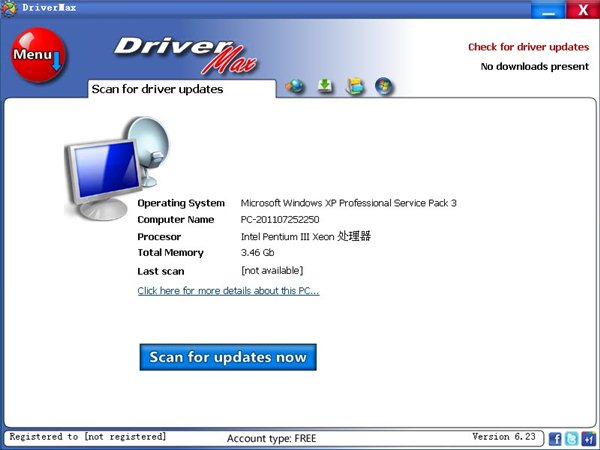The width and height of the screenshot is (600, 450).
Task: Click the No downloads present status
Action: [534, 67]
